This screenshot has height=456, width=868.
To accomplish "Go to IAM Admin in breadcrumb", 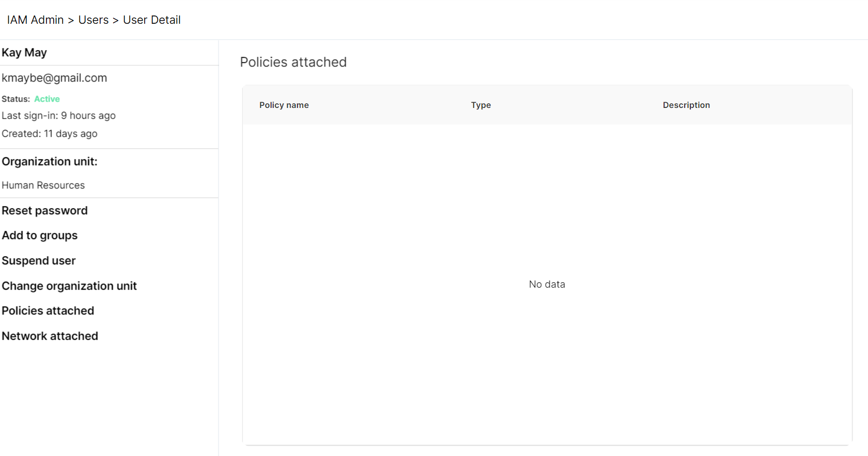I will click(x=35, y=20).
